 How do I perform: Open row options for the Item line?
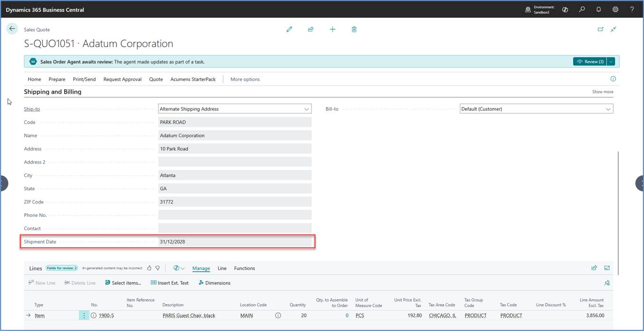tap(84, 315)
